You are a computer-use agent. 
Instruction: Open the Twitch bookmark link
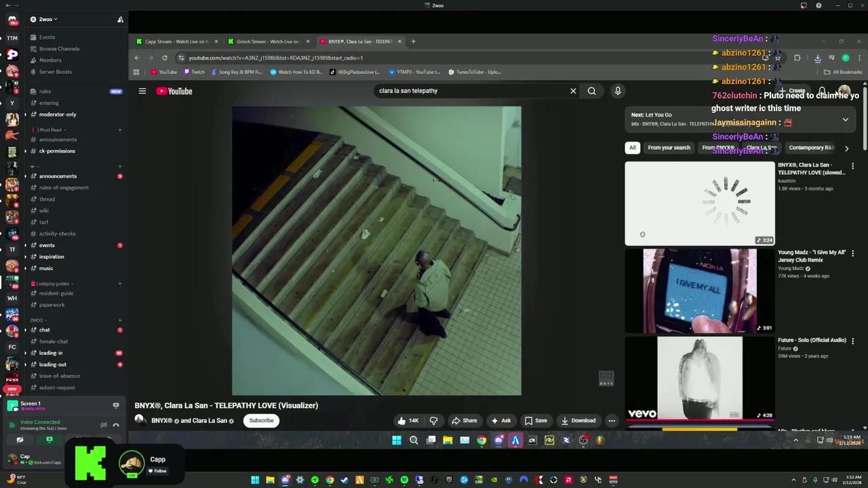click(194, 72)
